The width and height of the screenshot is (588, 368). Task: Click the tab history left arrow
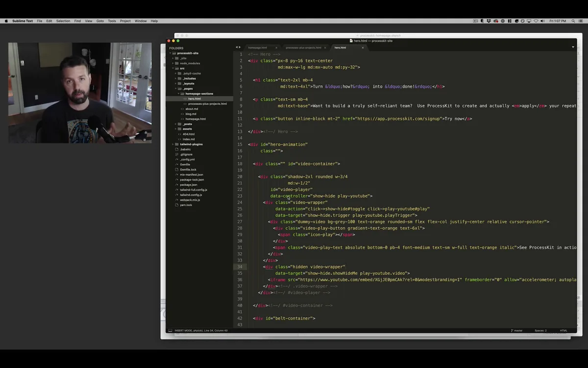237,48
